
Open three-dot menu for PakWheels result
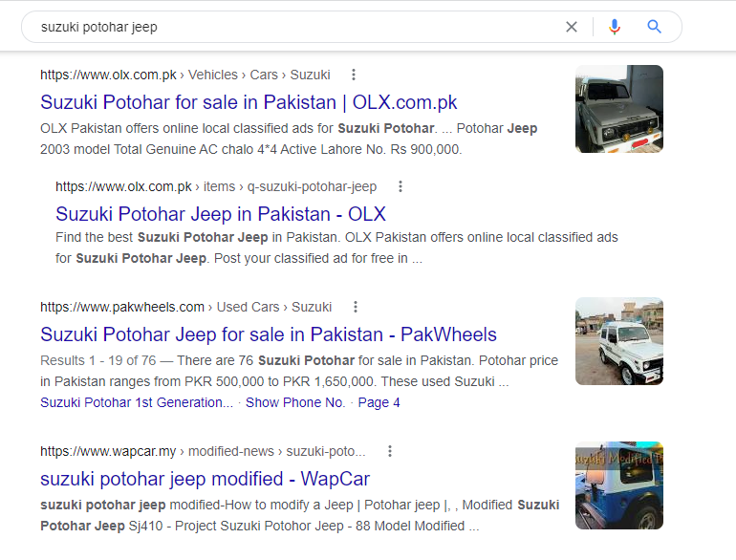click(356, 307)
